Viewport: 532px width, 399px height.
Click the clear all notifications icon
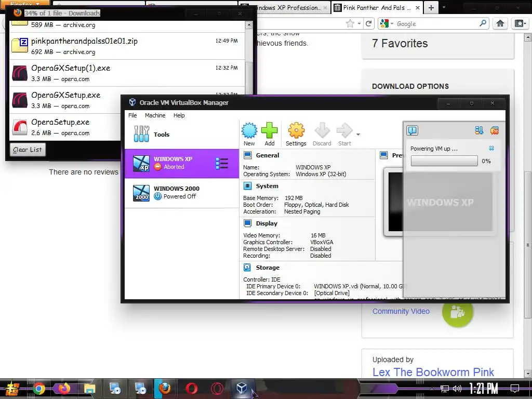(495, 130)
